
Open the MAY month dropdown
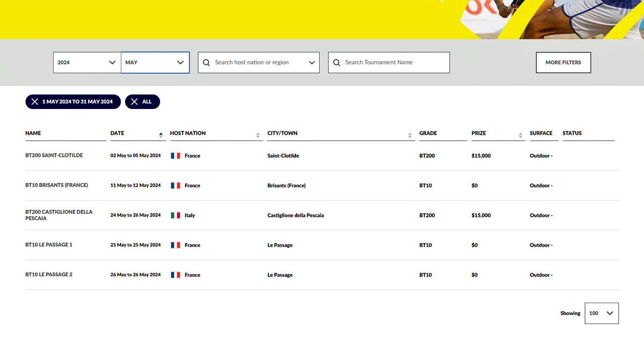pyautogui.click(x=155, y=62)
